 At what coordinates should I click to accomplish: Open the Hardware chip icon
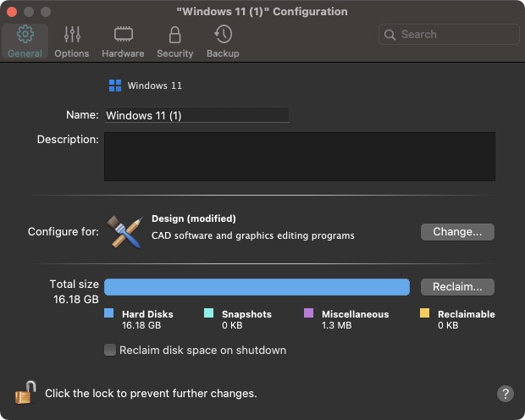pyautogui.click(x=124, y=34)
